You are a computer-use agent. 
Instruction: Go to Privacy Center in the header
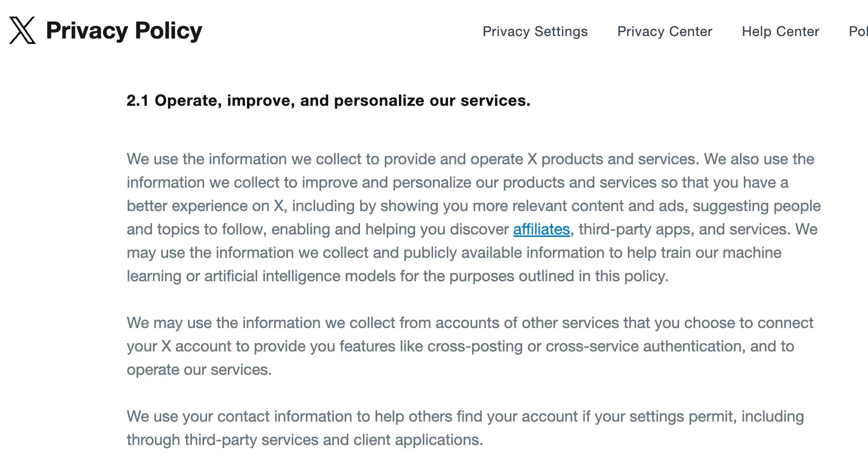coord(664,32)
